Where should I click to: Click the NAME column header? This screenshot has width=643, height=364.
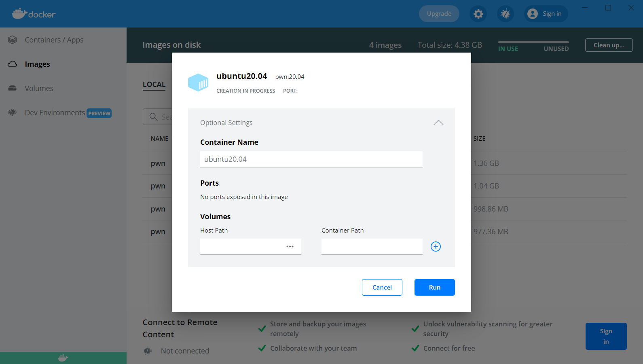pos(159,138)
